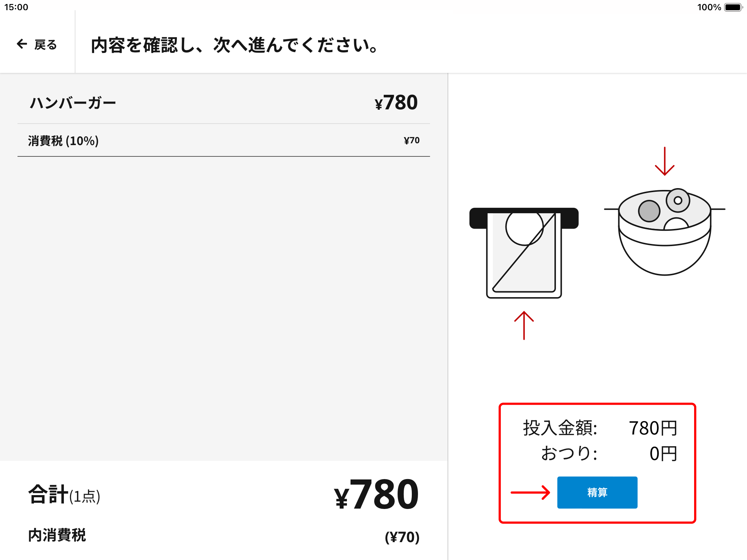The height and width of the screenshot is (560, 747).
Task: Tap the coin bowl illustration
Action: pos(665,232)
